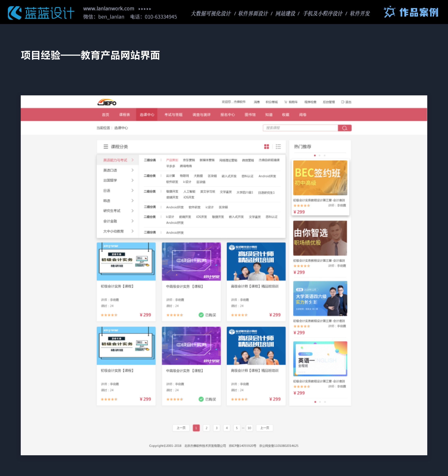
Task: Switch to the list view icon
Action: pos(278,147)
